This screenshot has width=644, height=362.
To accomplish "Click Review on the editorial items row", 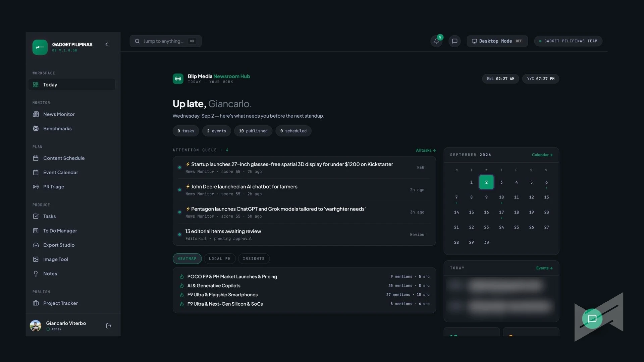I will coord(417,235).
